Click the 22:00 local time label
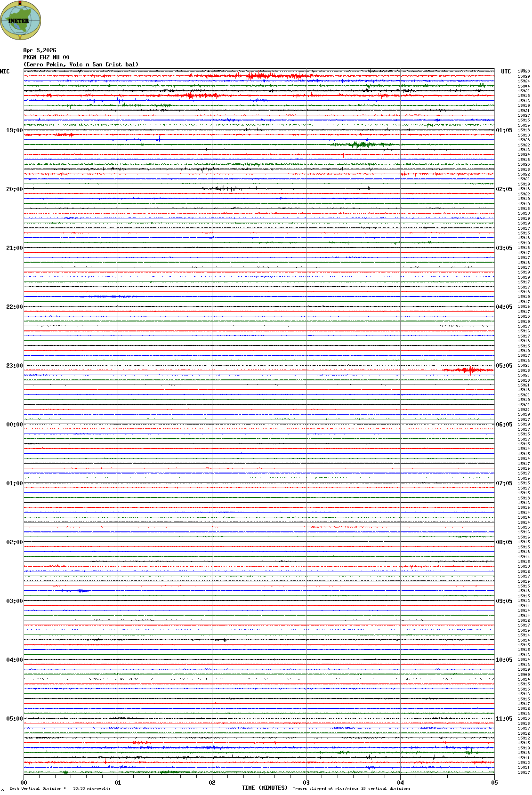 pyautogui.click(x=14, y=307)
